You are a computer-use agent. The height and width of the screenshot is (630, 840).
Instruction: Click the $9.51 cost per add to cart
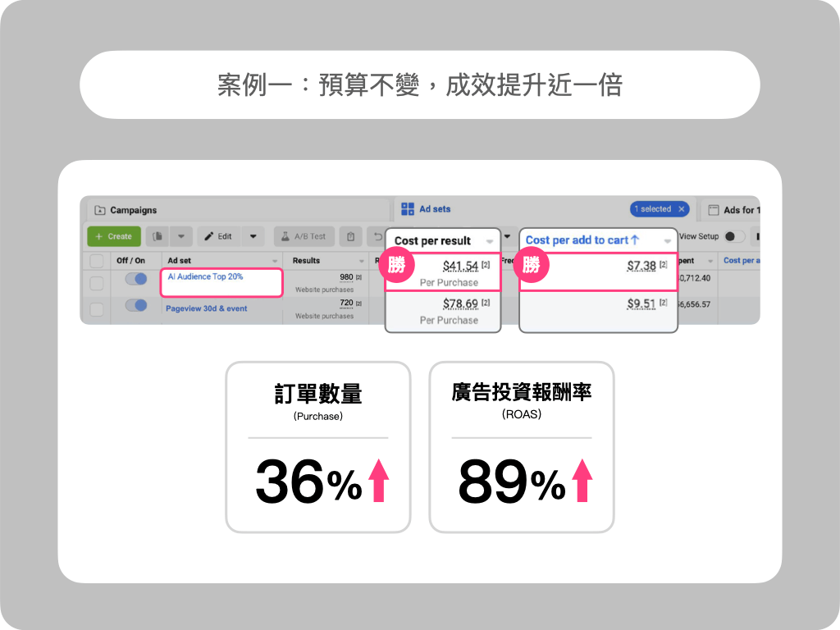(x=641, y=304)
